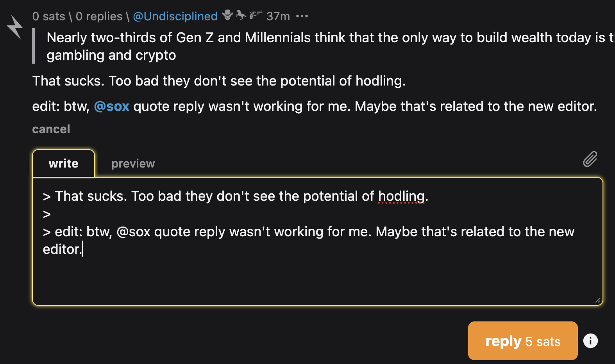Open the 37m timestamp permalink
The height and width of the screenshot is (364, 615).
[278, 16]
